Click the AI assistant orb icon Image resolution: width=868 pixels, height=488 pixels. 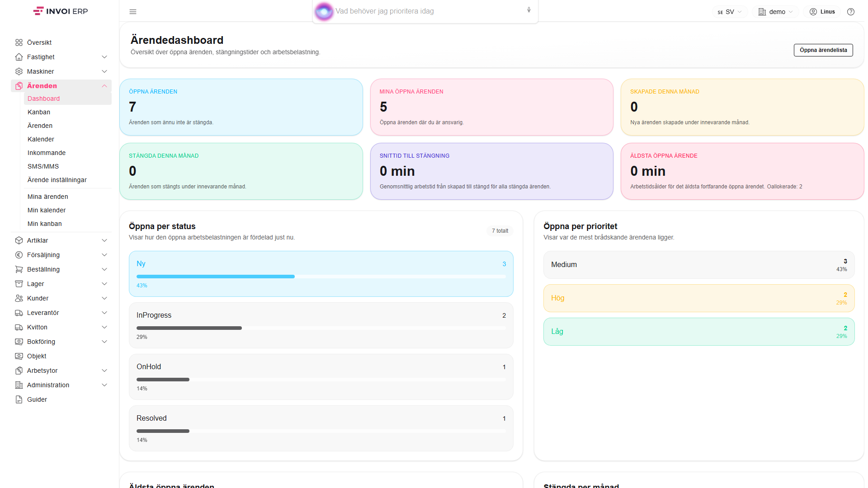pos(324,11)
